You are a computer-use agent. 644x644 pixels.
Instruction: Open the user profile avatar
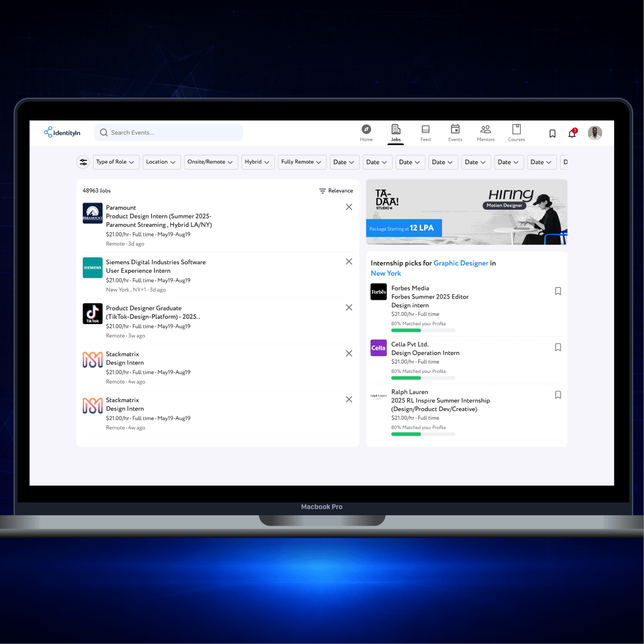click(x=595, y=133)
